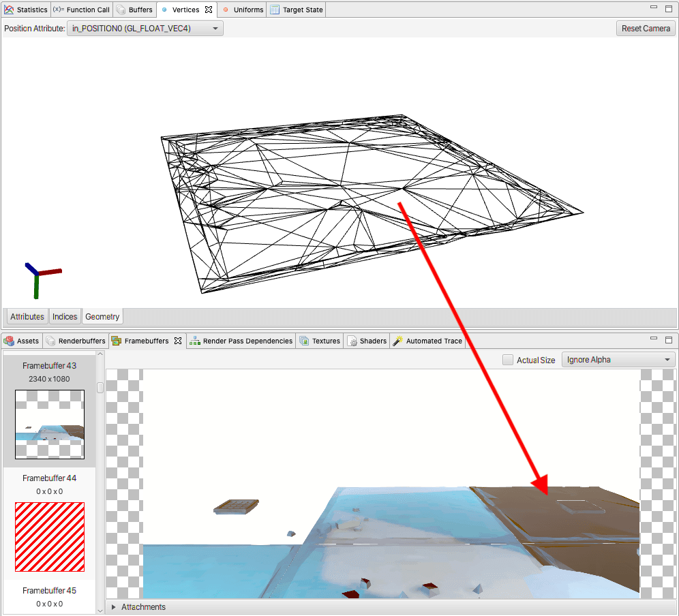Select the Framebuffer 43 thumbnail
Image resolution: width=679 pixels, height=616 pixels.
pyautogui.click(x=50, y=425)
